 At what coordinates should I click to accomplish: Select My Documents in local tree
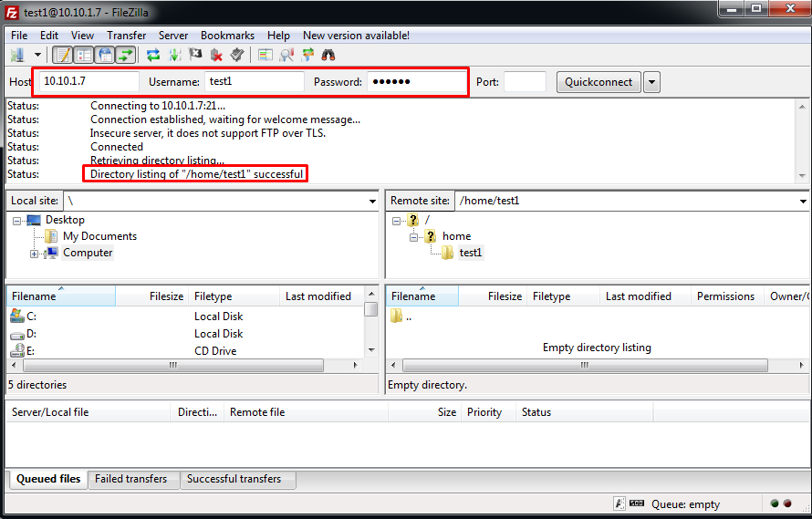99,236
